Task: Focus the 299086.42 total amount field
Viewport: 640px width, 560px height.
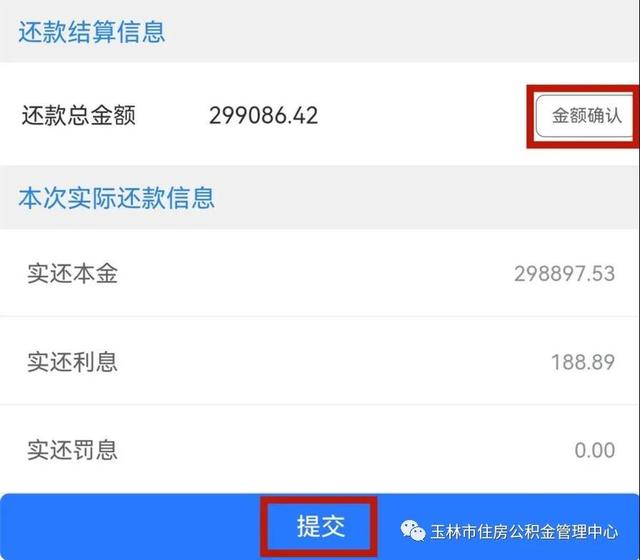Action: (x=263, y=116)
